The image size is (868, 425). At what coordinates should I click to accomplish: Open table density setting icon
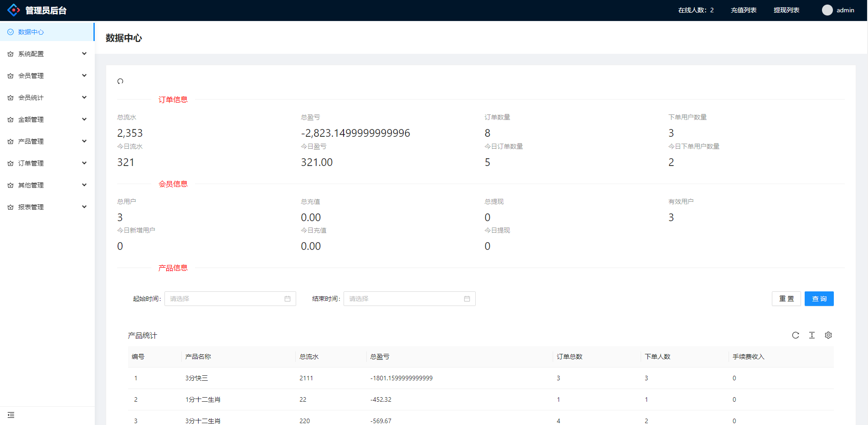(812, 335)
